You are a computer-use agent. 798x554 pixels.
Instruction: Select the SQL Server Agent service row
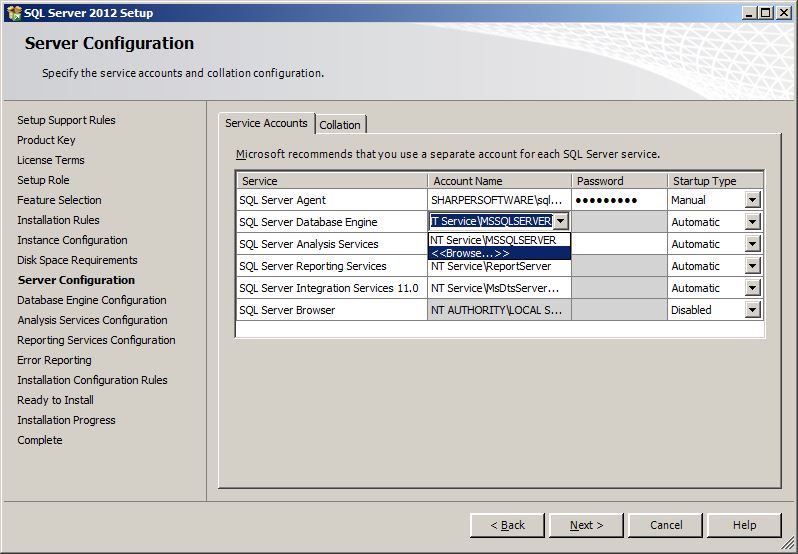coord(332,200)
